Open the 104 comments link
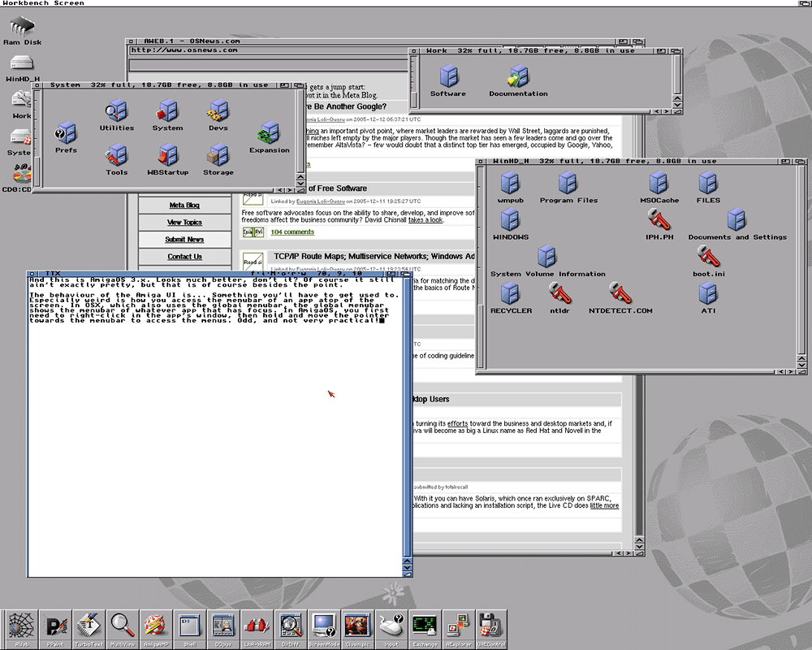This screenshot has height=650, width=812. click(292, 232)
